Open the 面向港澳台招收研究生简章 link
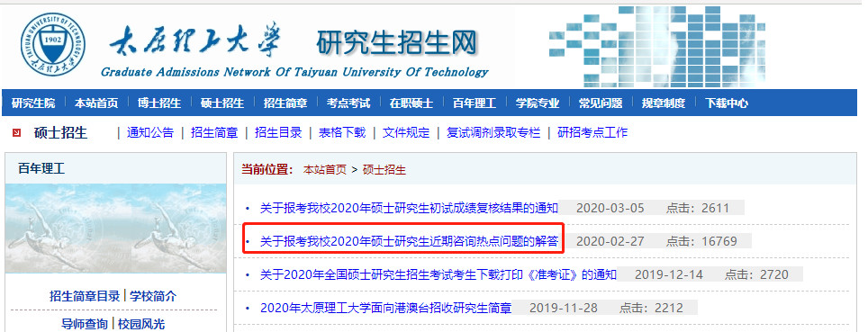The width and height of the screenshot is (868, 332). [x=386, y=308]
